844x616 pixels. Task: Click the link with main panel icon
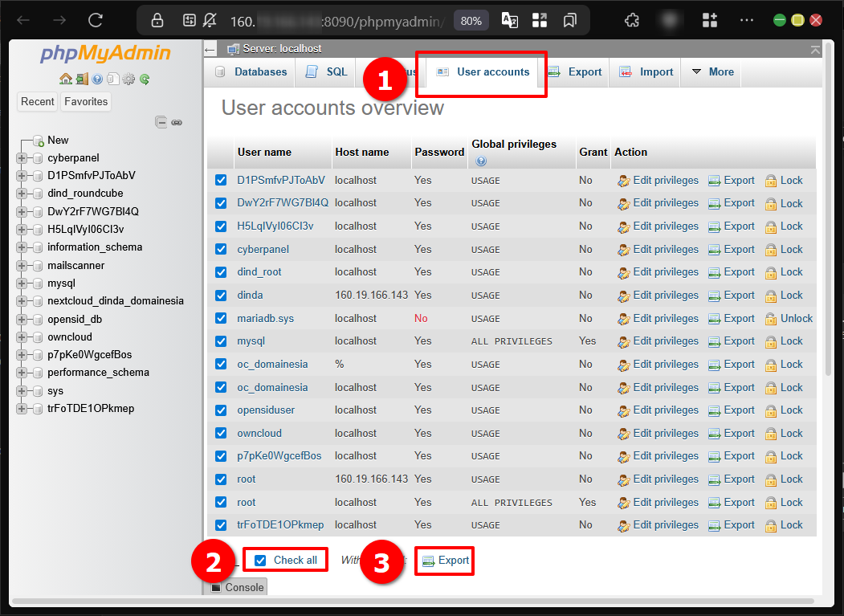[x=177, y=122]
